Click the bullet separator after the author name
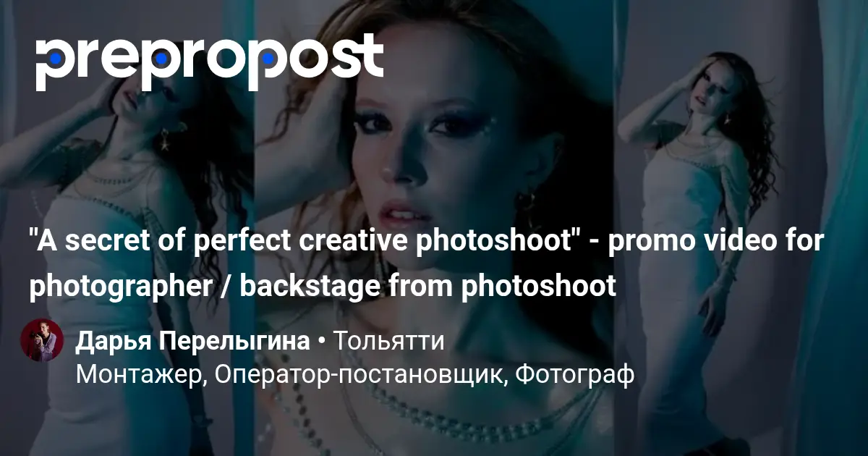 click(320, 342)
